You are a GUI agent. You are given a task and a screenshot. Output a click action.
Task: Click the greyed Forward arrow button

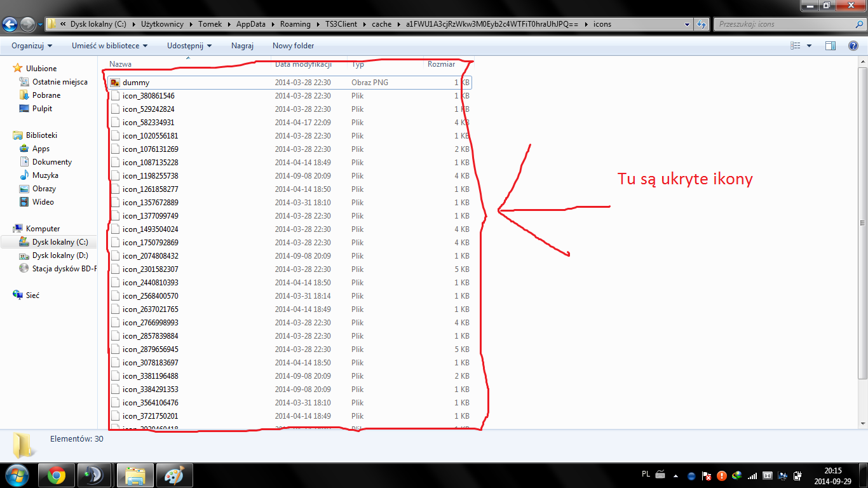(27, 24)
